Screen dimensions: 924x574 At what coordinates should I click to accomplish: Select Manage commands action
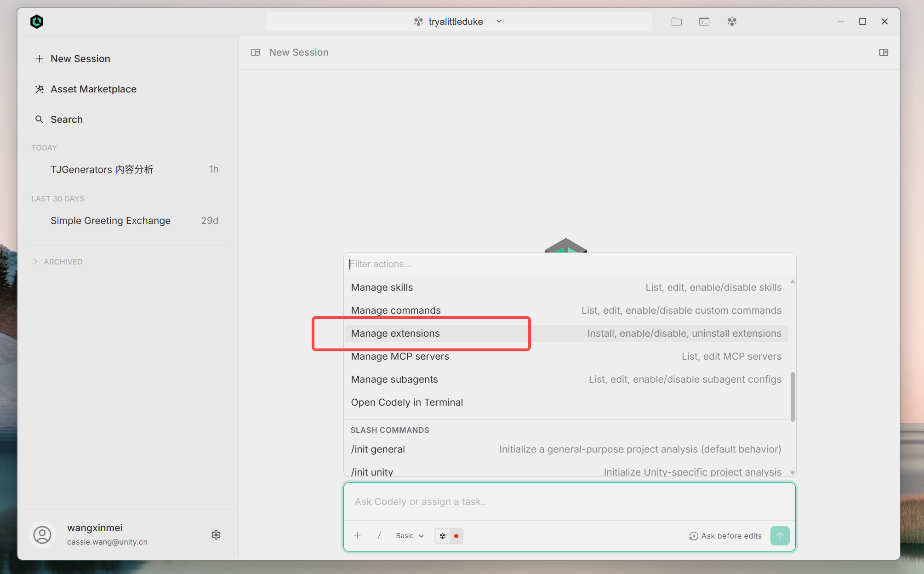click(566, 310)
